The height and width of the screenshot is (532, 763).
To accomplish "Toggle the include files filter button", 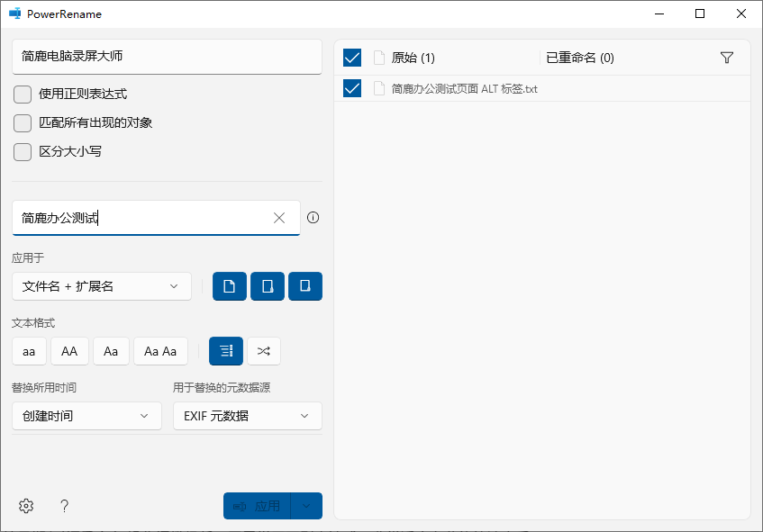I will [x=229, y=285].
